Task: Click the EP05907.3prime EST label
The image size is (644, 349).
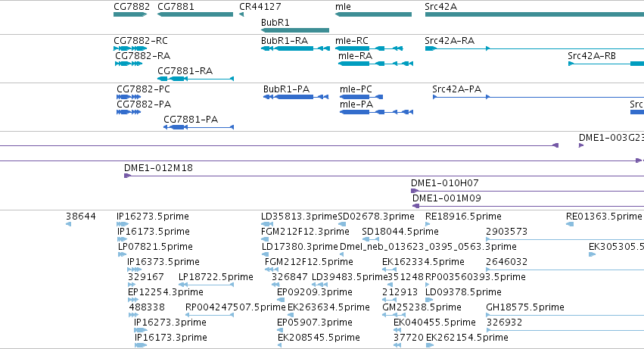Action: click(x=314, y=323)
